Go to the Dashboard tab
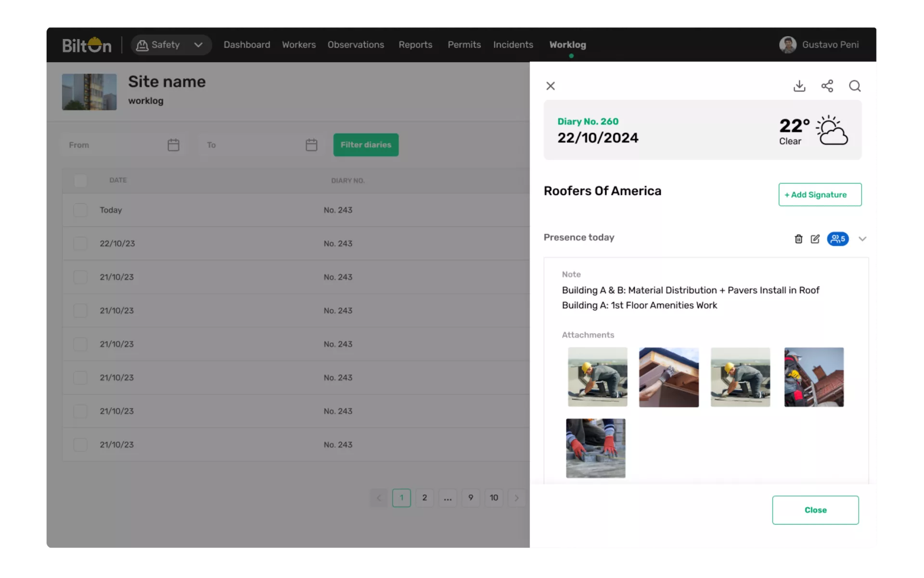The height and width of the screenshot is (578, 924). pos(247,45)
